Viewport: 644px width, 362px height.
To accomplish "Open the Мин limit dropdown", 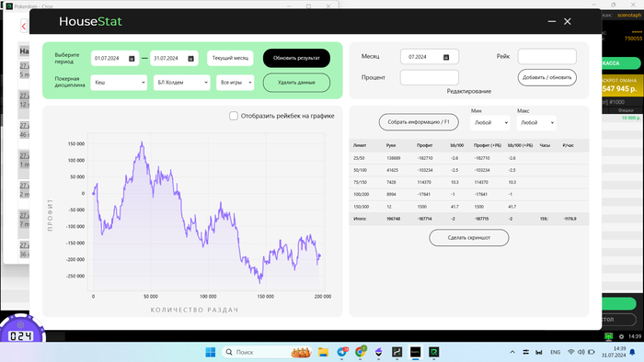I will [x=490, y=122].
